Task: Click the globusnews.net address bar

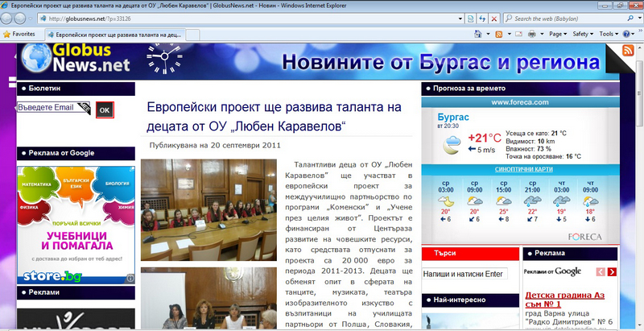Action: pos(250,19)
